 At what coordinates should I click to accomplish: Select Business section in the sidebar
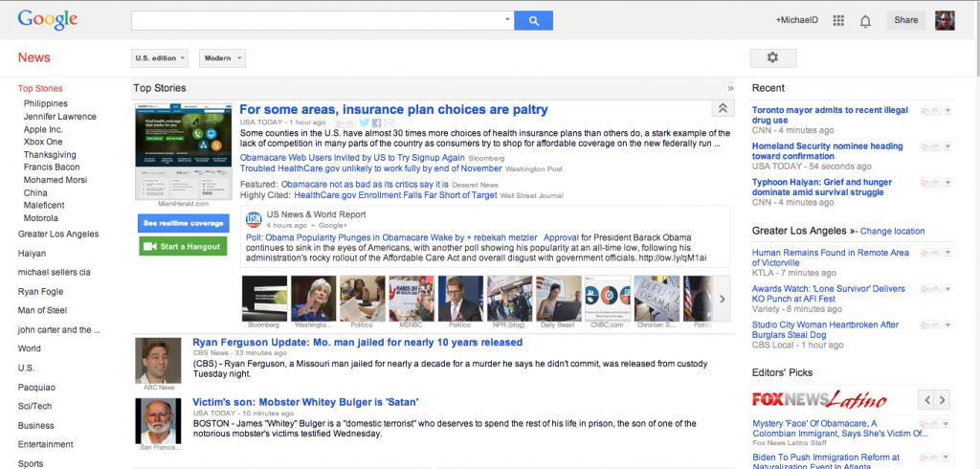36,425
